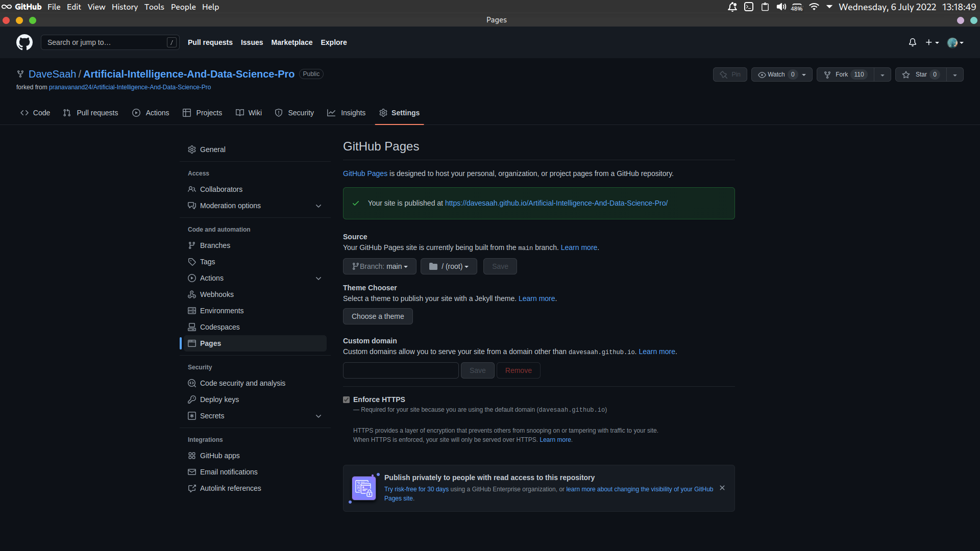Image resolution: width=980 pixels, height=551 pixels.
Task: Open the History menu
Action: pos(125,7)
